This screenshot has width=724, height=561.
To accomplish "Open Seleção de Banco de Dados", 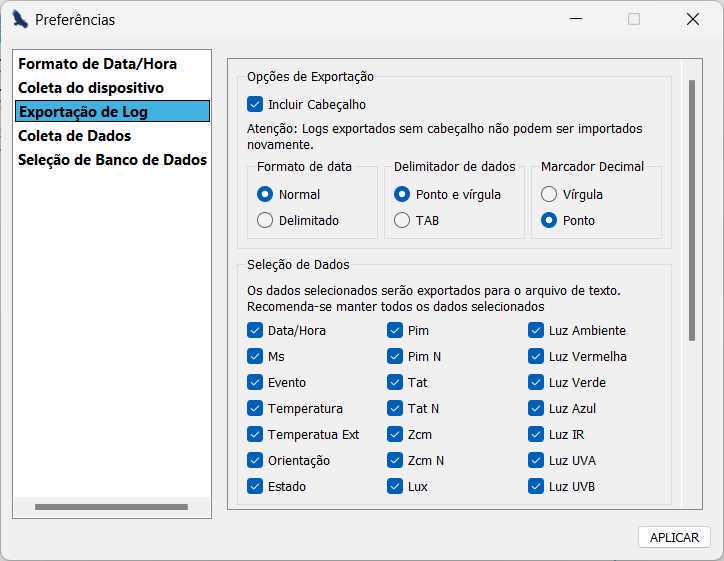I will point(112,160).
